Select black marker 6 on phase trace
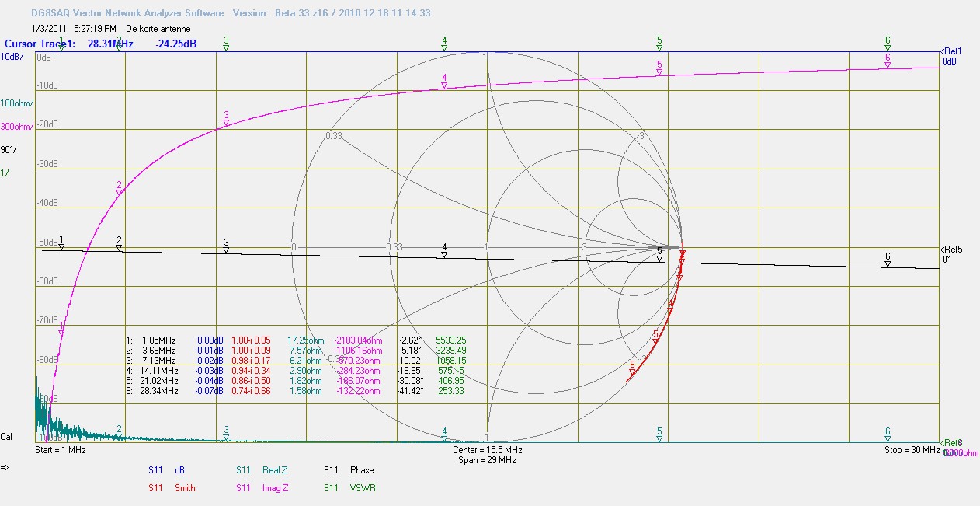The image size is (980, 506). 888,260
